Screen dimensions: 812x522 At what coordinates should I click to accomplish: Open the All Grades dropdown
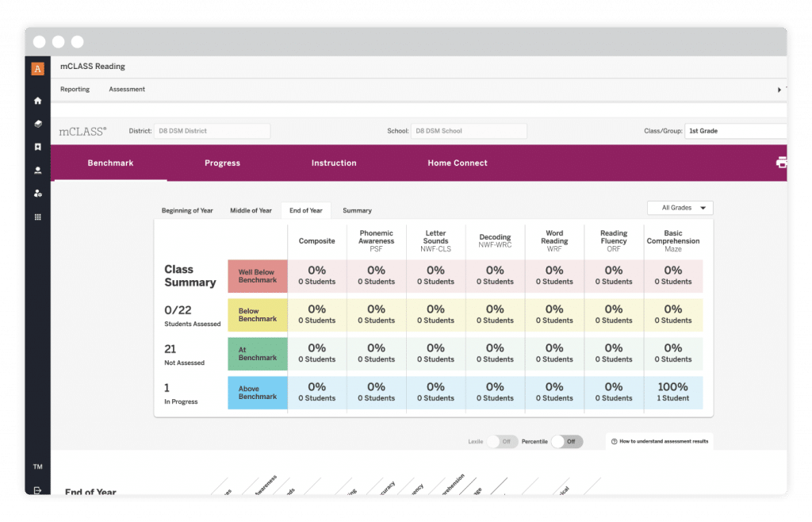(680, 208)
